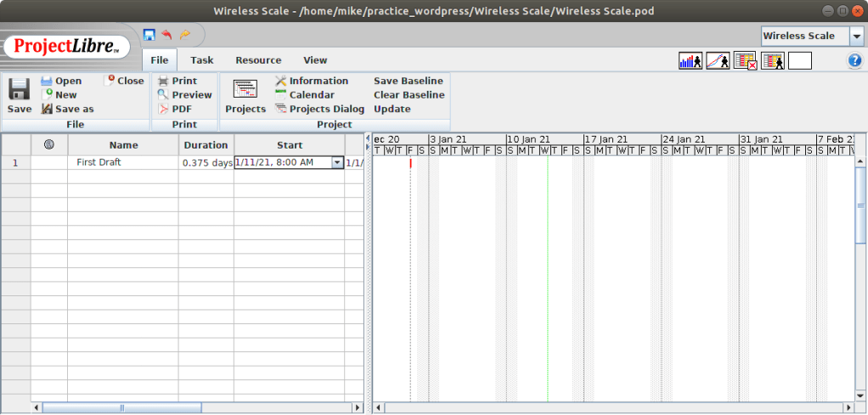Expand the Wireless Scale project dropdown
Image resolution: width=868 pixels, height=415 pixels.
click(x=857, y=36)
